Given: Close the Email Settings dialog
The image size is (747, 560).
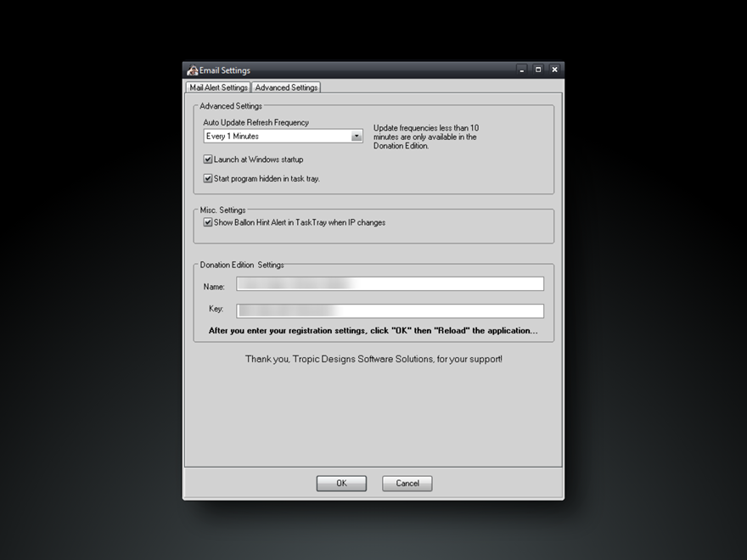Looking at the screenshot, I should click(554, 70).
